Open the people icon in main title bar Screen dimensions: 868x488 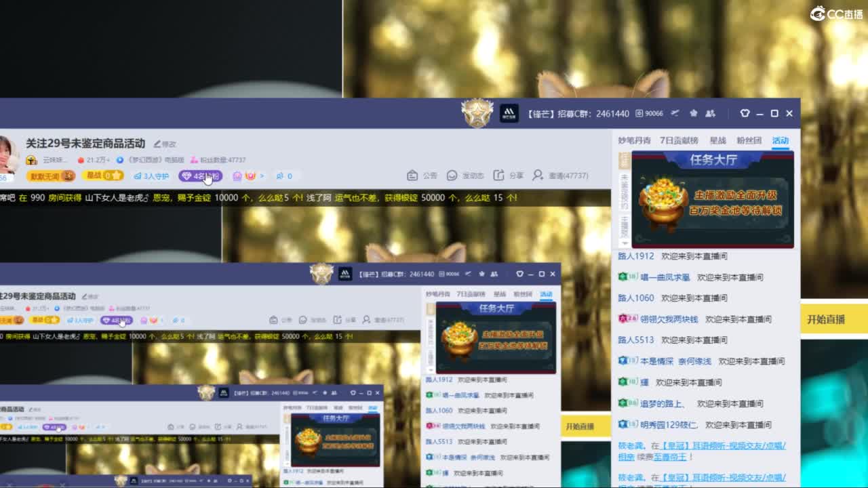pyautogui.click(x=710, y=113)
